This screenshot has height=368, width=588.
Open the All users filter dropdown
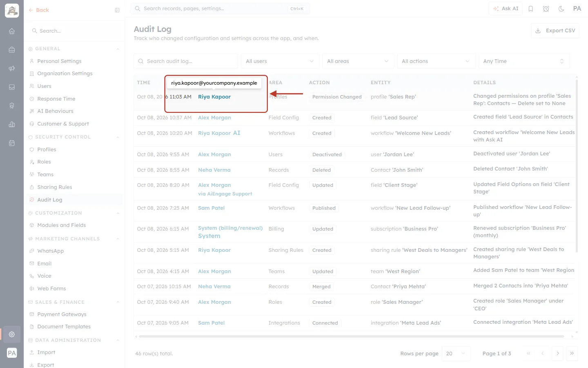coord(280,61)
